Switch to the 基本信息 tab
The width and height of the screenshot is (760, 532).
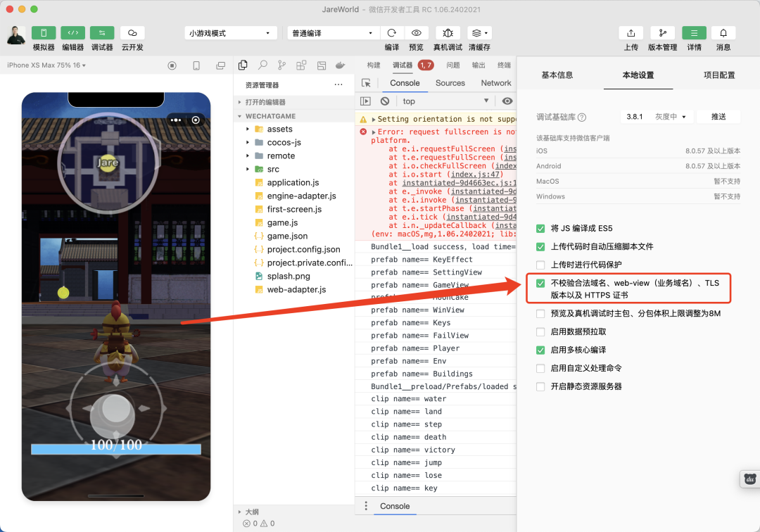pyautogui.click(x=557, y=75)
